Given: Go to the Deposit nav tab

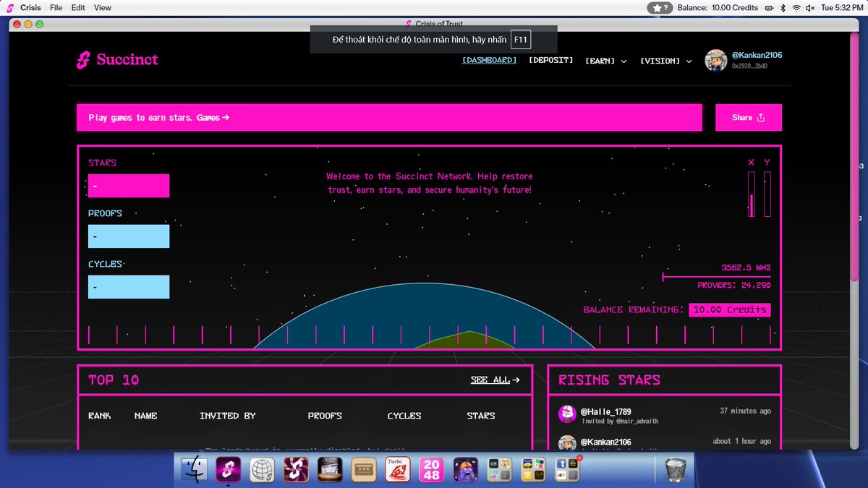Looking at the screenshot, I should pyautogui.click(x=551, y=61).
